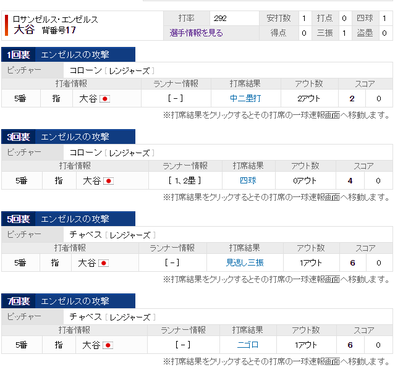Click the 0アウト cell in the 3回裏 table
Screen dimensions: 403x370
point(305,181)
